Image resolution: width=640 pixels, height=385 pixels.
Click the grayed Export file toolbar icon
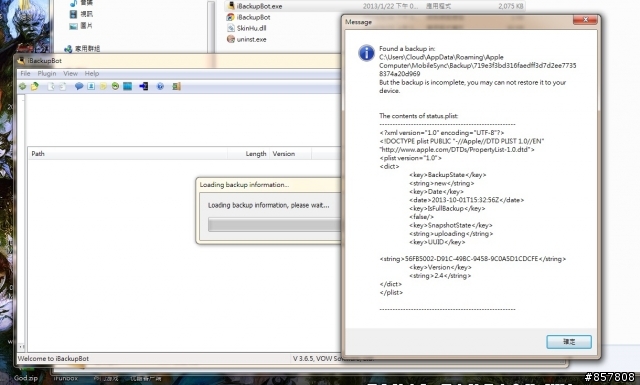tap(51, 86)
